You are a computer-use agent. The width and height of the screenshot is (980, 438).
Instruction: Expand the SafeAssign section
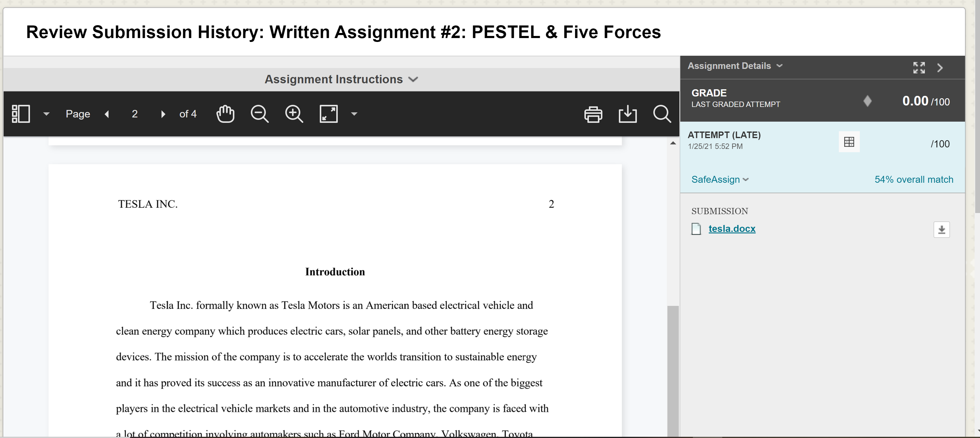720,179
